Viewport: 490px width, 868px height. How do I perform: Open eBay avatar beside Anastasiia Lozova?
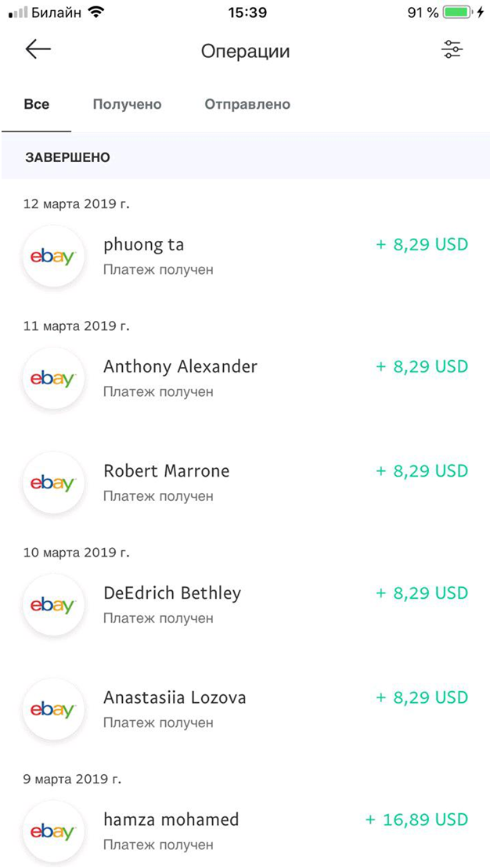click(x=53, y=709)
